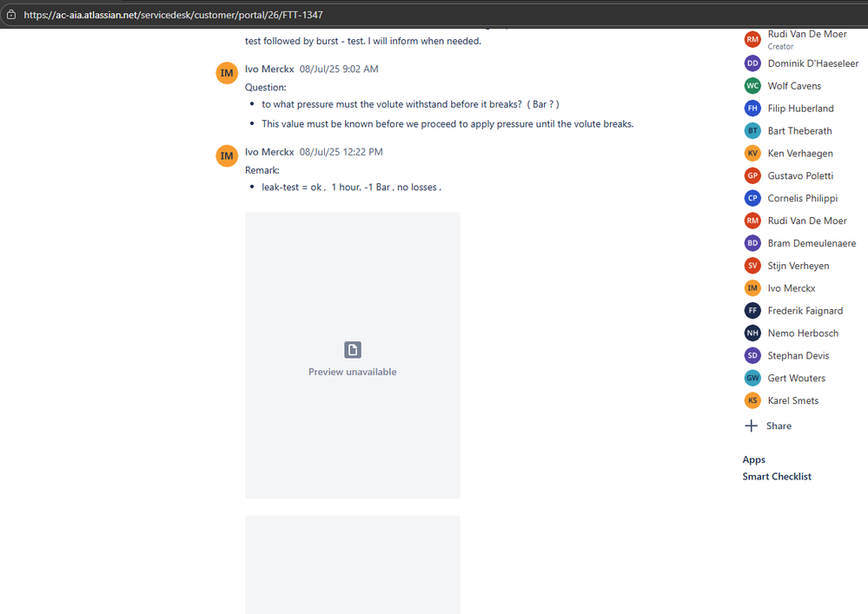The width and height of the screenshot is (868, 614).
Task: Click the file icon inside the unavailable preview
Action: click(352, 349)
